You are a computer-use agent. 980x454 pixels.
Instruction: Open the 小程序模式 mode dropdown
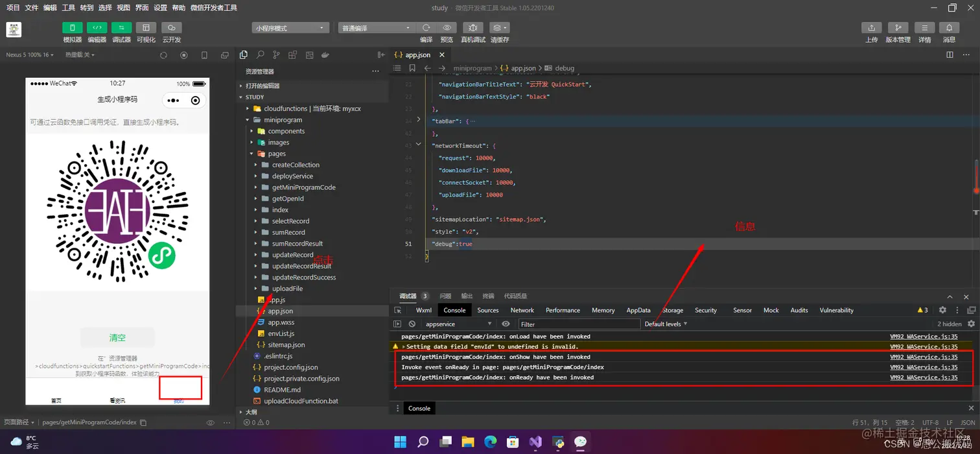tap(291, 28)
